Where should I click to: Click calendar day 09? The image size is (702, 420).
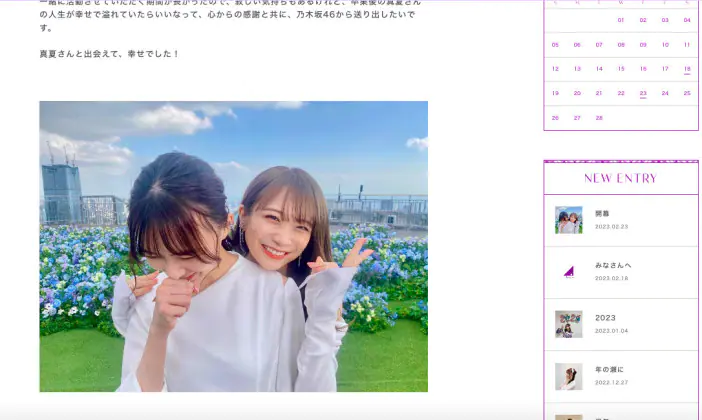[643, 45]
